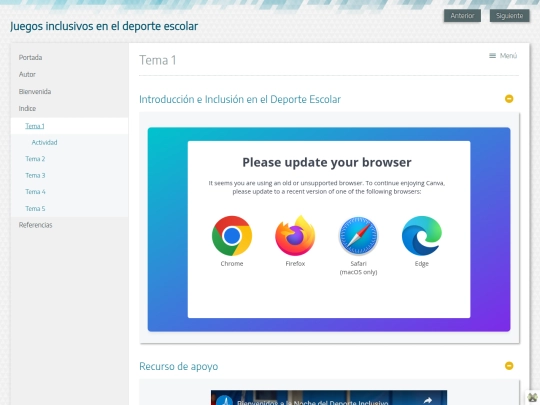The image size is (540, 405).
Task: Click the Edge label under its icon
Action: tap(422, 264)
